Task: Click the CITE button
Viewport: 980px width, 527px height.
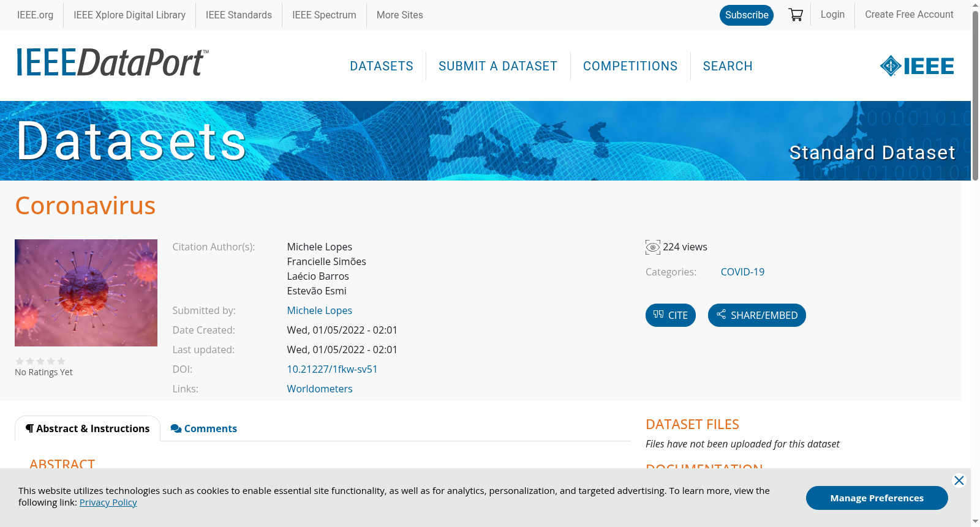Action: [x=671, y=315]
